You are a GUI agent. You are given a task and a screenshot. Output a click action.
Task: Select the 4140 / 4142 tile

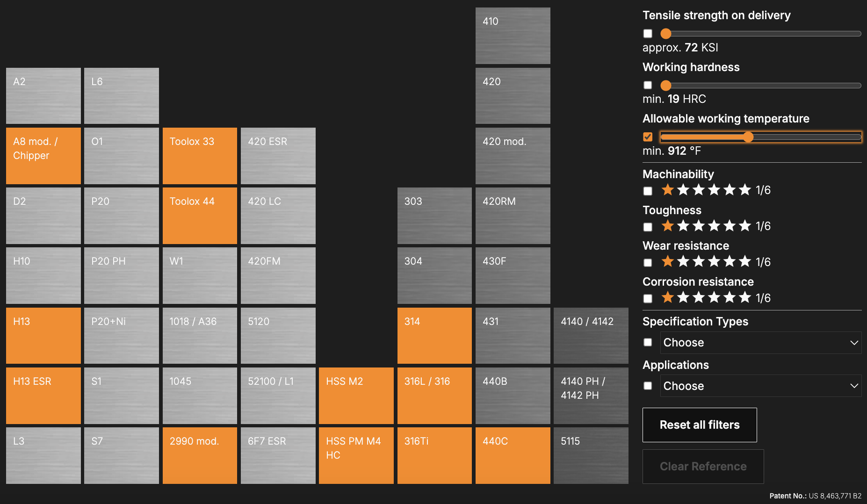point(591,336)
